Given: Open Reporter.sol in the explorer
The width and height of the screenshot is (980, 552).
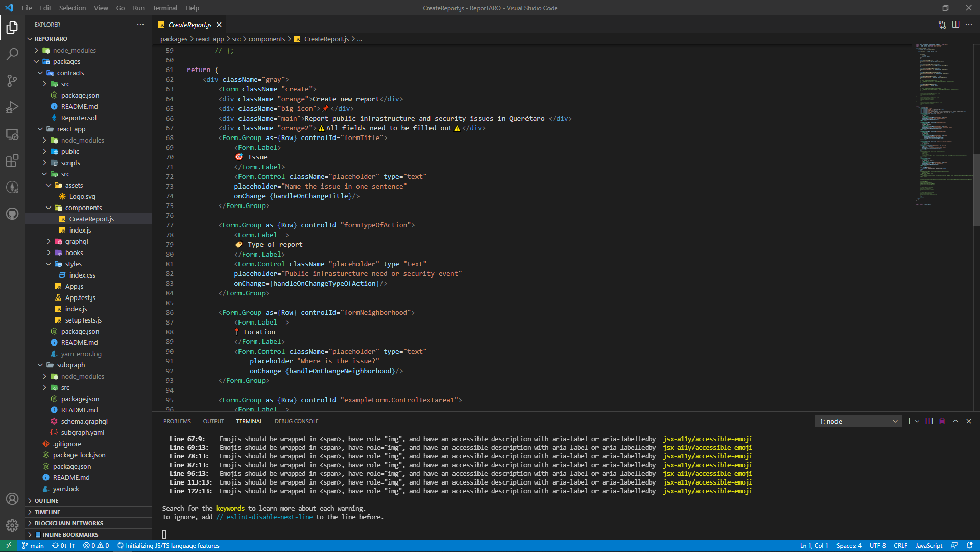Looking at the screenshot, I should pos(79,118).
